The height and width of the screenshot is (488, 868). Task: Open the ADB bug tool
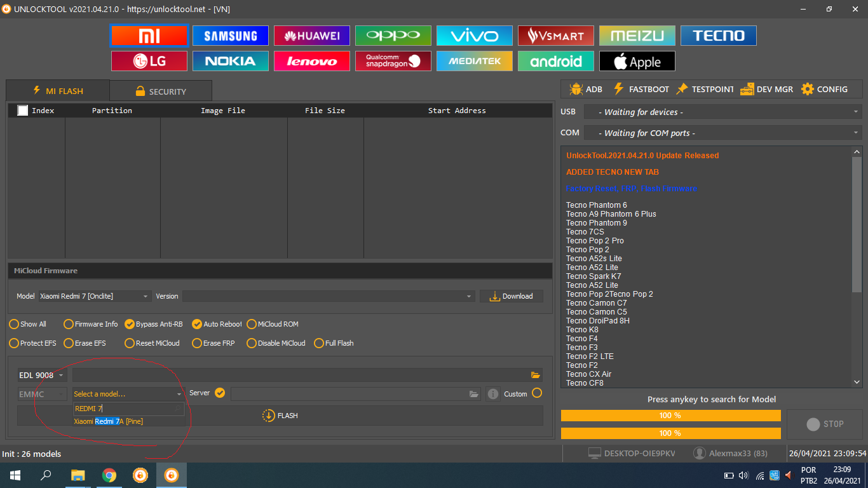pos(586,89)
